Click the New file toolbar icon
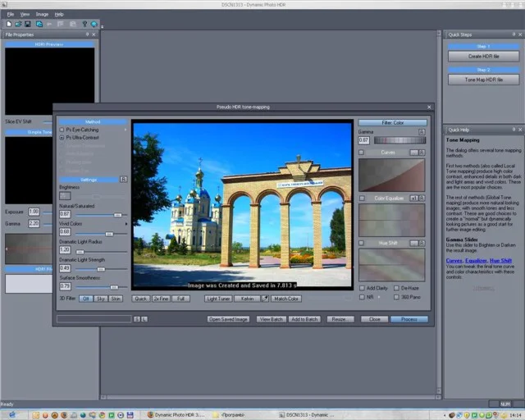The height and width of the screenshot is (420, 525). (9, 24)
